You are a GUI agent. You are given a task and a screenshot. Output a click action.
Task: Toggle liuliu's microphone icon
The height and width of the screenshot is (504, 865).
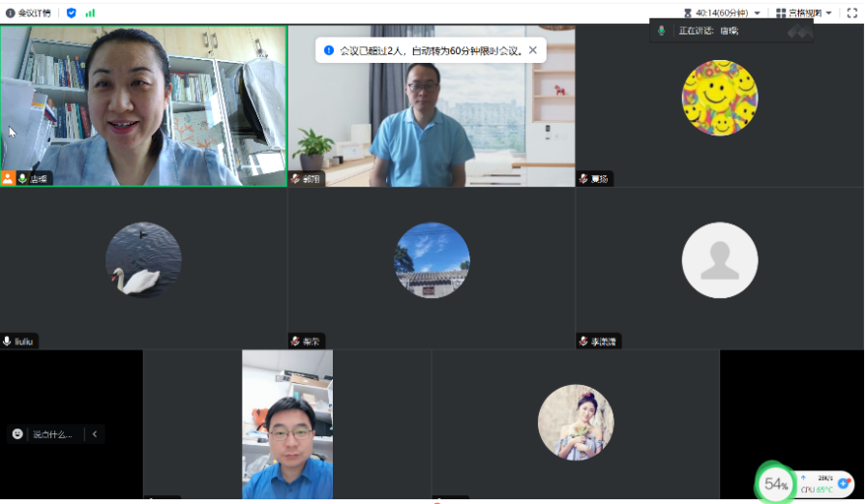(7, 341)
